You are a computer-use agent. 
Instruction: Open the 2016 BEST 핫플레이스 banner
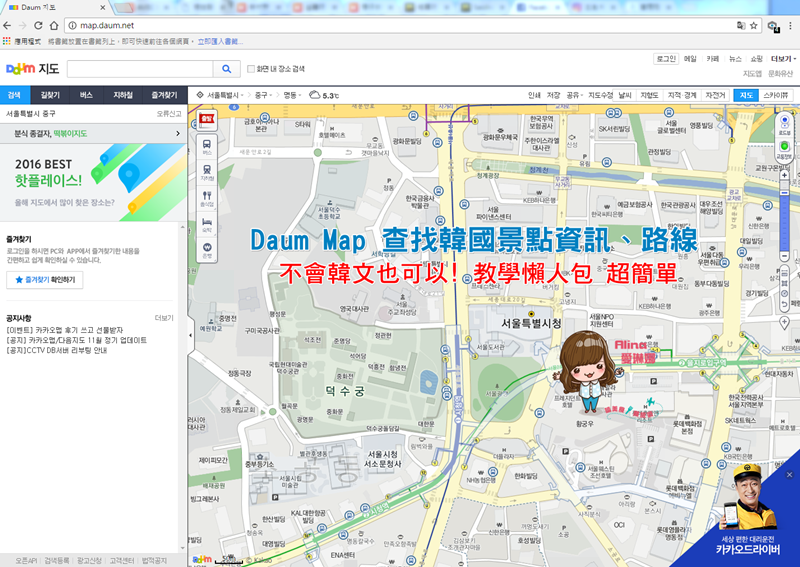point(93,182)
